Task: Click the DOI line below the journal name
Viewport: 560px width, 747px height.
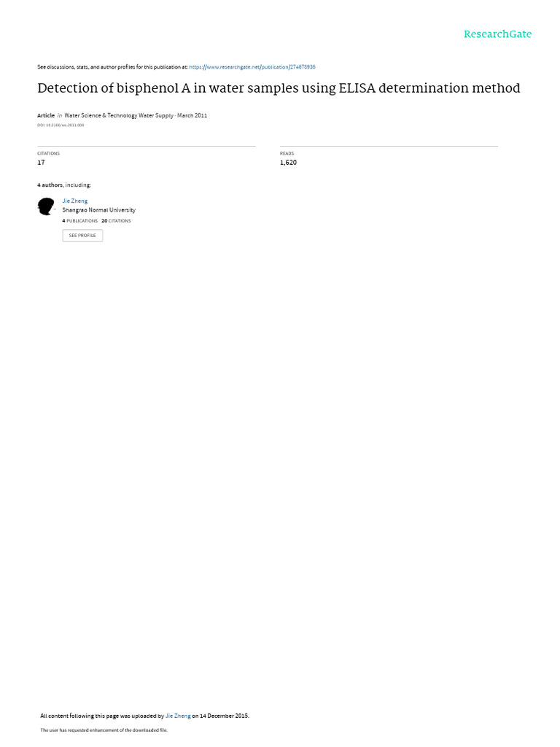Action: pyautogui.click(x=61, y=125)
